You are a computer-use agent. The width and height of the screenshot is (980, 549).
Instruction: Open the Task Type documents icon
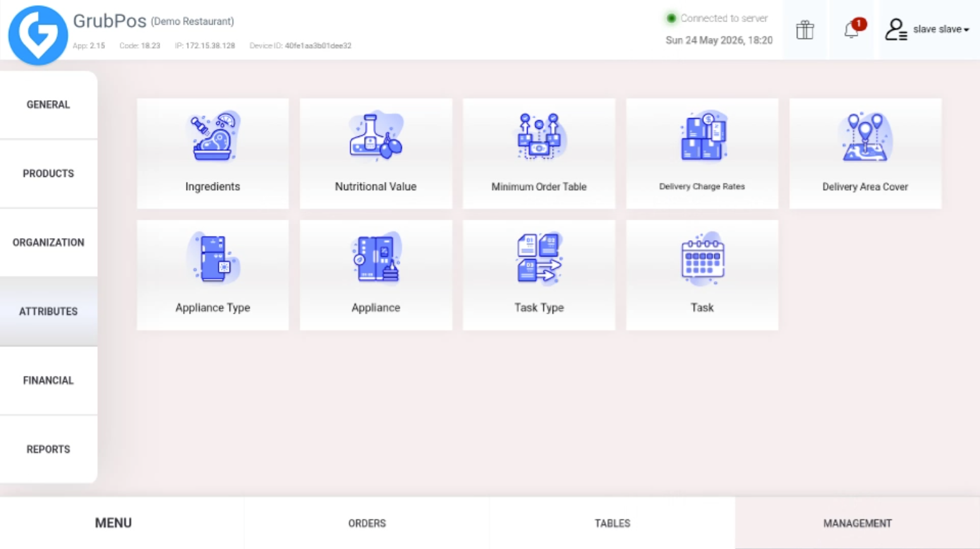point(539,257)
